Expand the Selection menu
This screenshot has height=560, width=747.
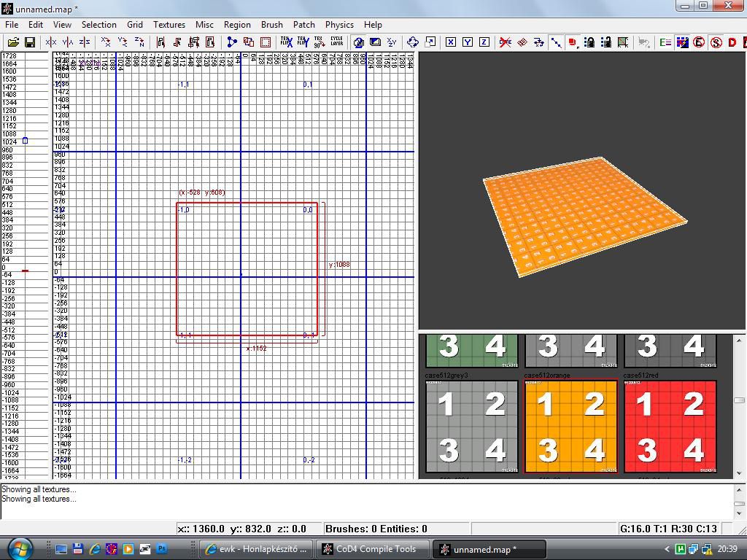pyautogui.click(x=98, y=24)
